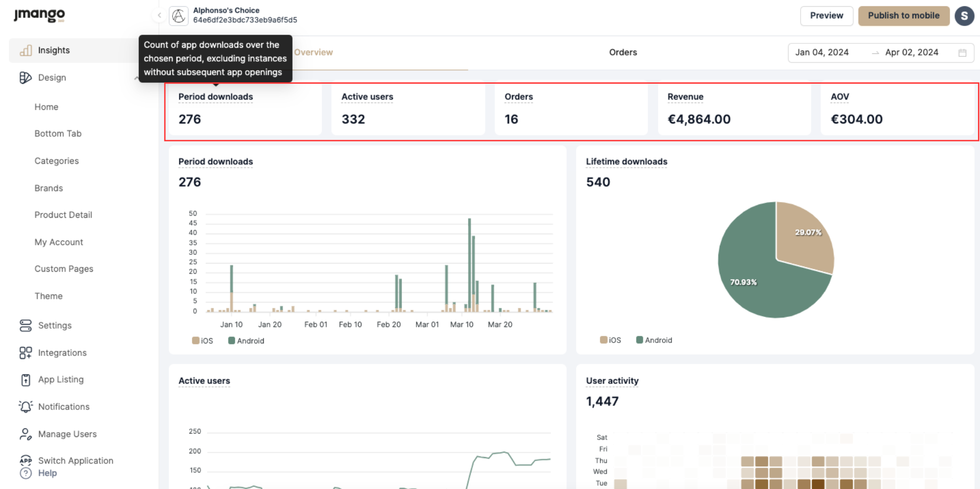Click the App Listing phone icon
Image resolution: width=980 pixels, height=489 pixels.
tap(26, 380)
